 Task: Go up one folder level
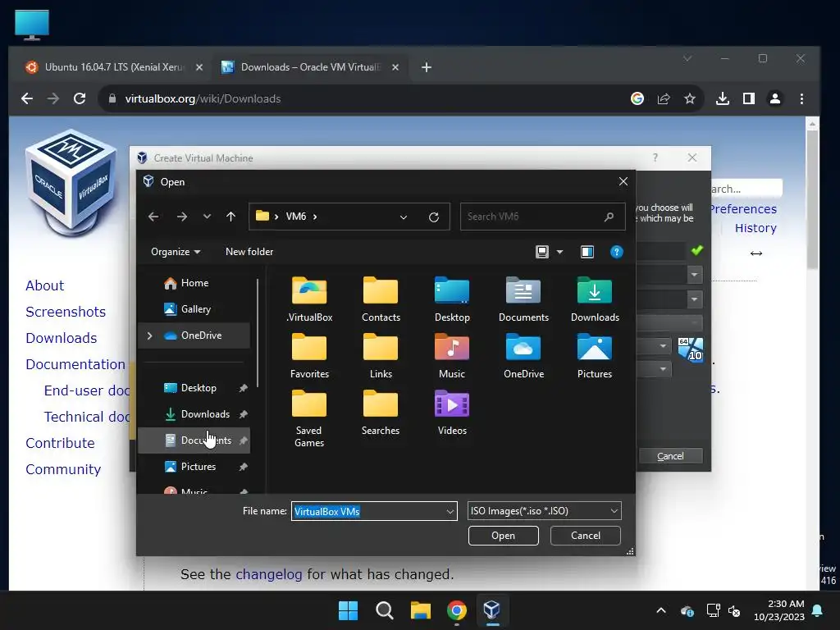(231, 217)
